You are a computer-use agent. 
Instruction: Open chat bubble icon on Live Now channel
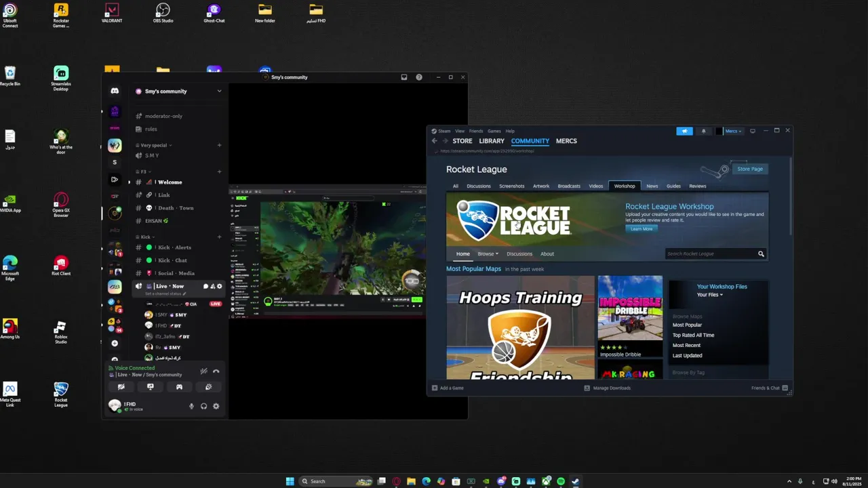pos(206,286)
